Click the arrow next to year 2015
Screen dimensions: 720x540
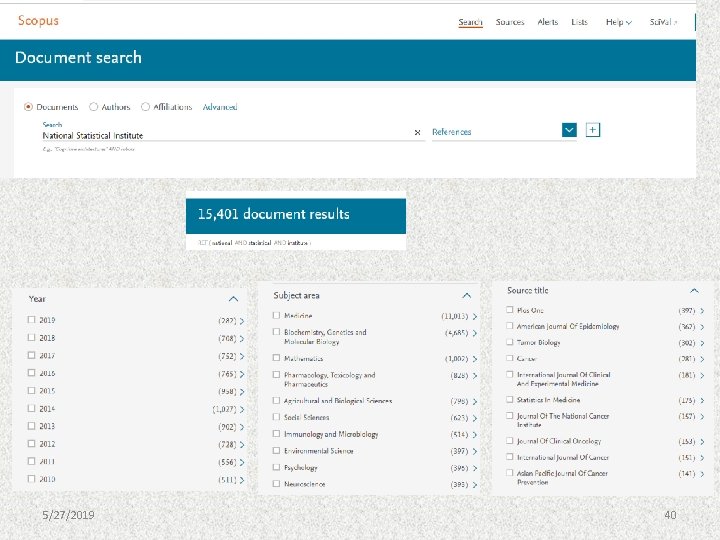click(x=242, y=392)
